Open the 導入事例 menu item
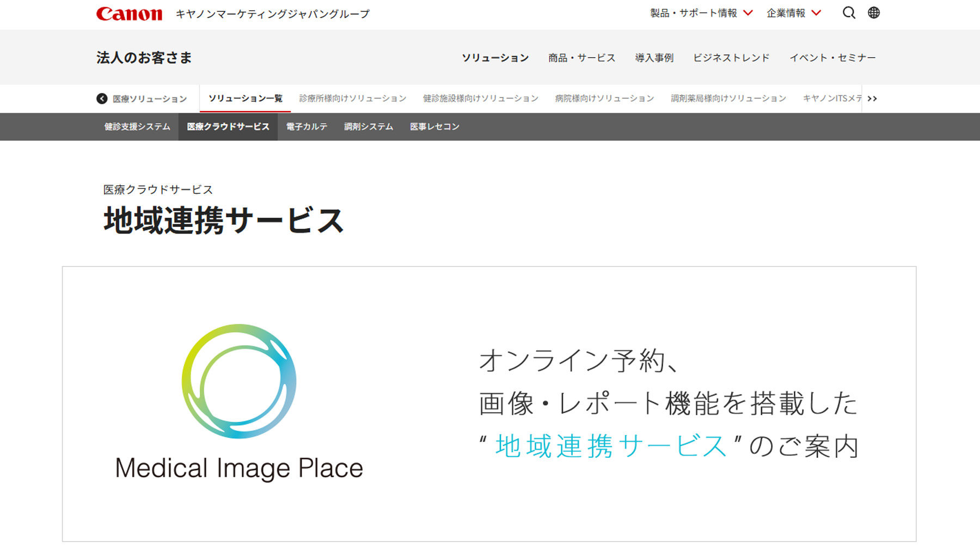The width and height of the screenshot is (980, 546). tap(654, 58)
